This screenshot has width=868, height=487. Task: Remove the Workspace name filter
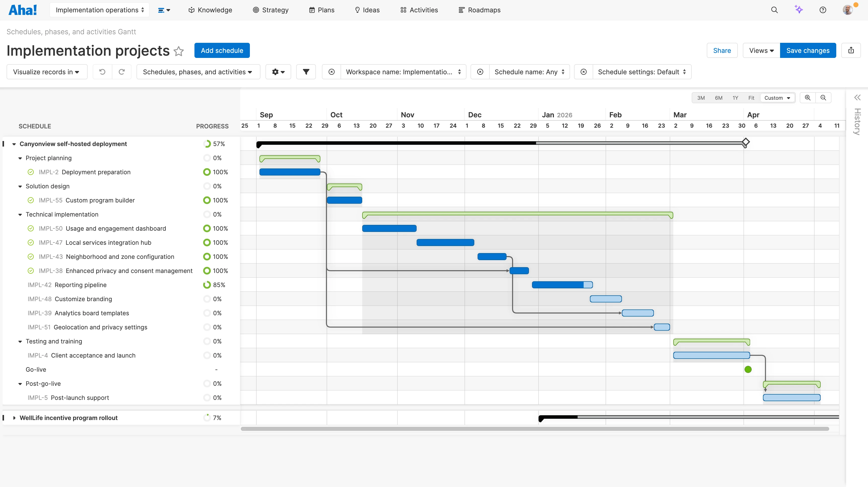pyautogui.click(x=331, y=72)
